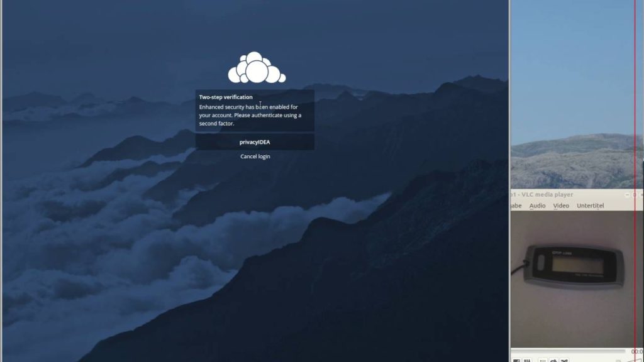The image size is (644, 362).
Task: Click the Cancel login link
Action: coord(255,156)
